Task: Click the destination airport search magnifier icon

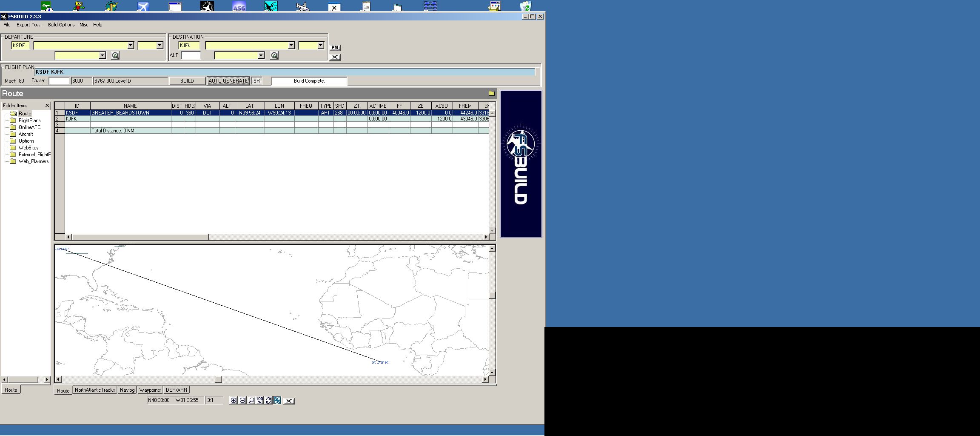Action: (274, 55)
